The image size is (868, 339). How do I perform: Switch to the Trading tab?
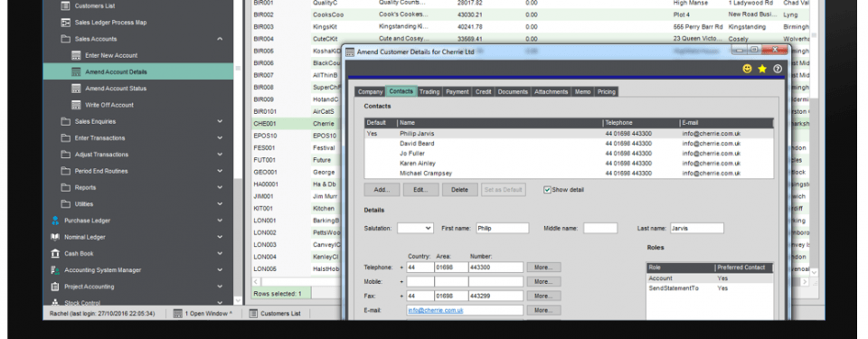coord(429,92)
